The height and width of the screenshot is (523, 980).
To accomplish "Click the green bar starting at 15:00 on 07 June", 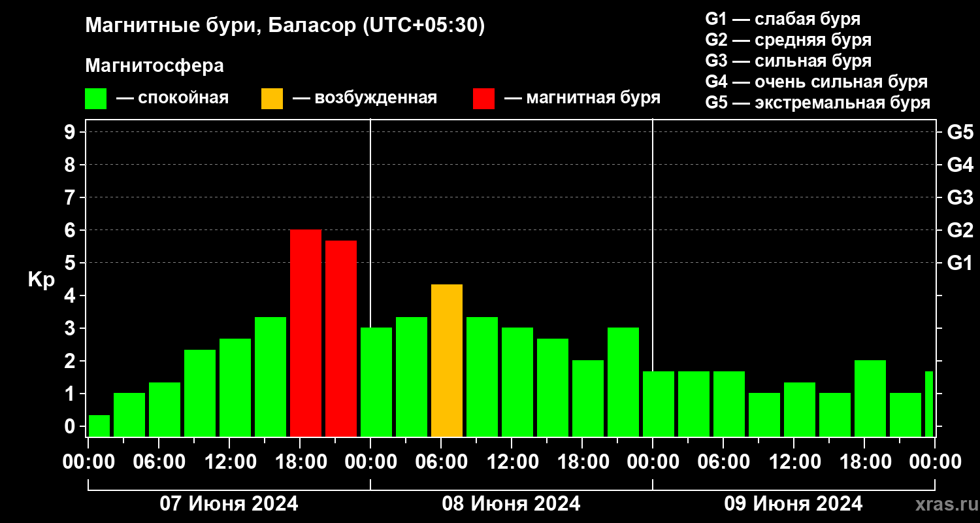I will coord(270,377).
